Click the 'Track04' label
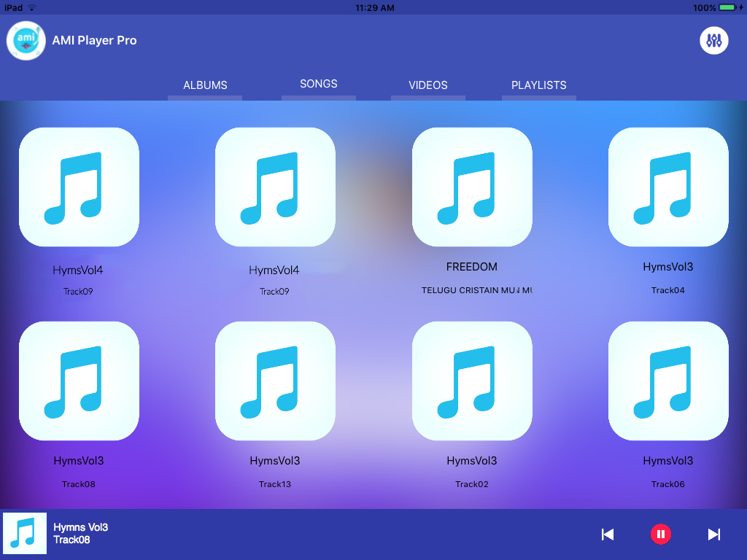This screenshot has height=560, width=747. 668,290
